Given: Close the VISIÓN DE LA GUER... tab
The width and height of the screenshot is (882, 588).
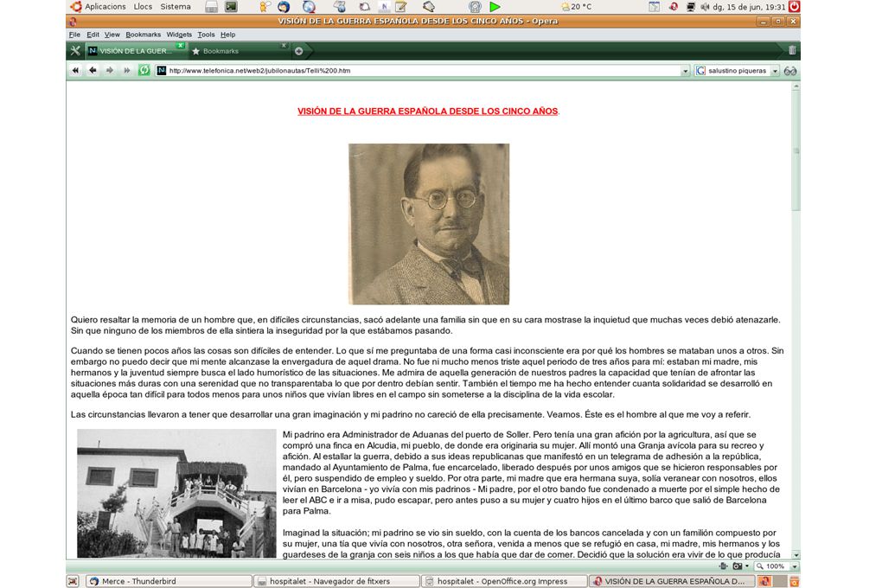Looking at the screenshot, I should 180,46.
